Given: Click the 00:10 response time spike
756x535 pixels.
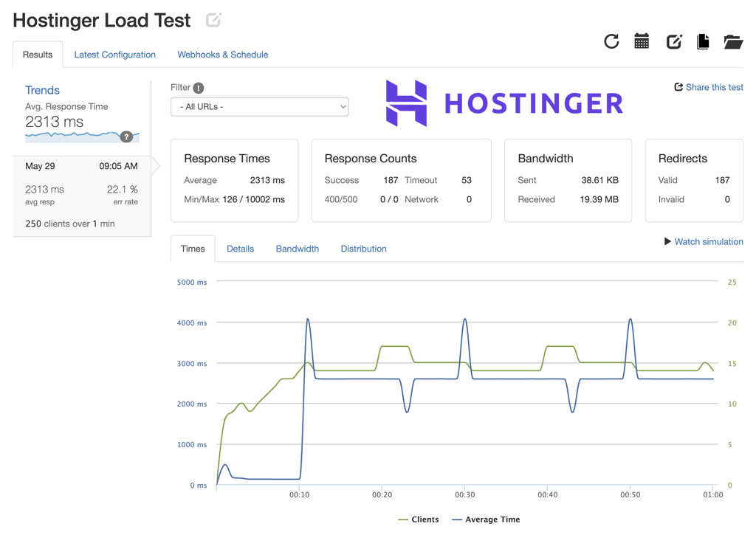Looking at the screenshot, I should [x=308, y=319].
